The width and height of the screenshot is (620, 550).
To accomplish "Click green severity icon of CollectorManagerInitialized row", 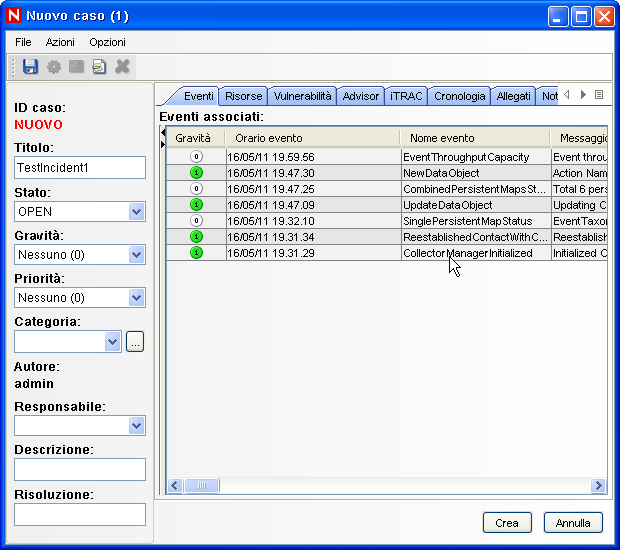I will point(196,252).
